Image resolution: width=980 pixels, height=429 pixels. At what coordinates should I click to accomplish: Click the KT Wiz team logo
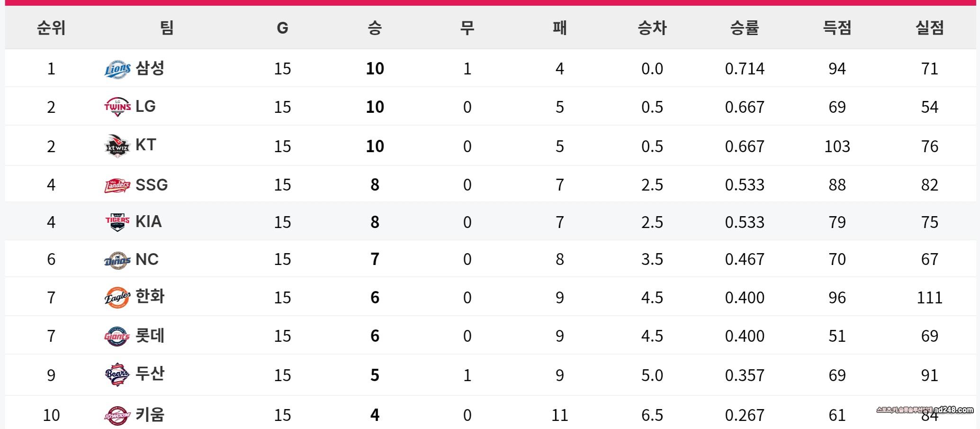[117, 146]
